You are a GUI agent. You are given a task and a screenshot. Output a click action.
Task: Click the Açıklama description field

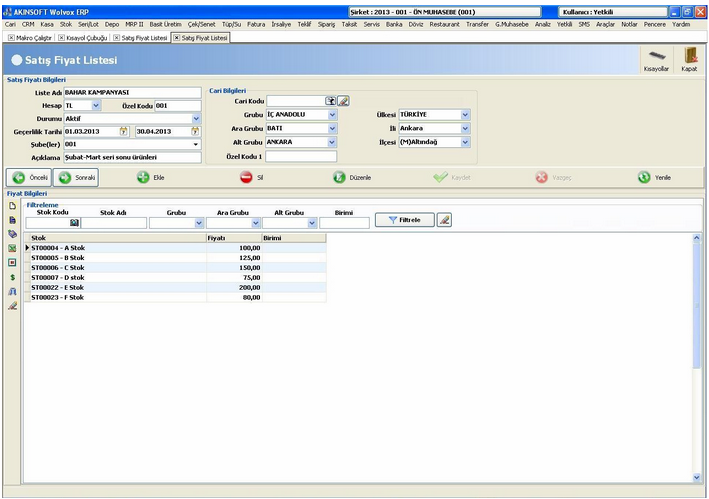[132, 157]
